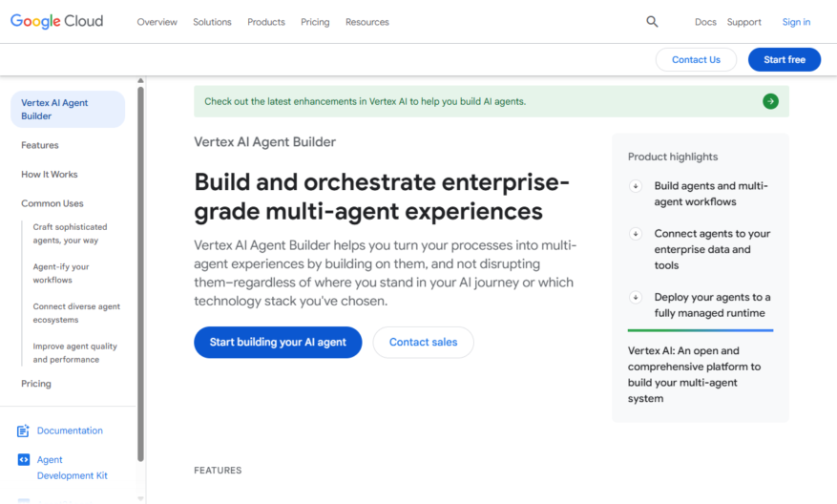
Task: Click the sidebar scrollbar up arrow
Action: (140, 80)
